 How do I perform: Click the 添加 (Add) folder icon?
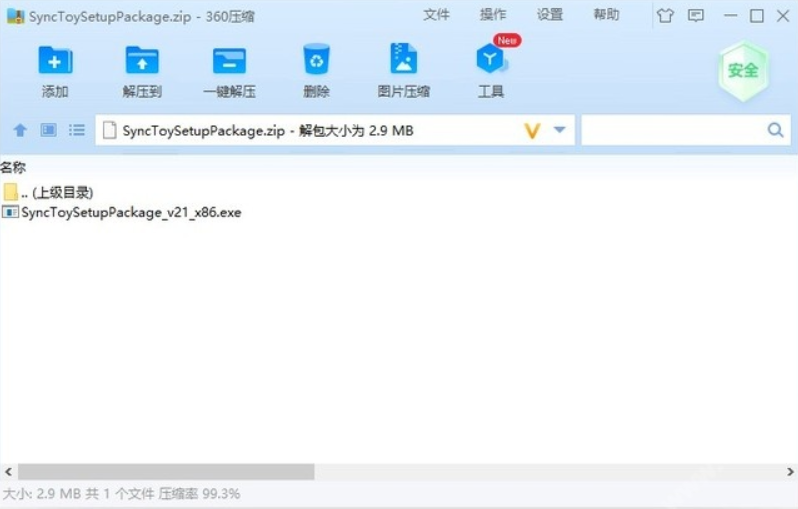[x=55, y=61]
